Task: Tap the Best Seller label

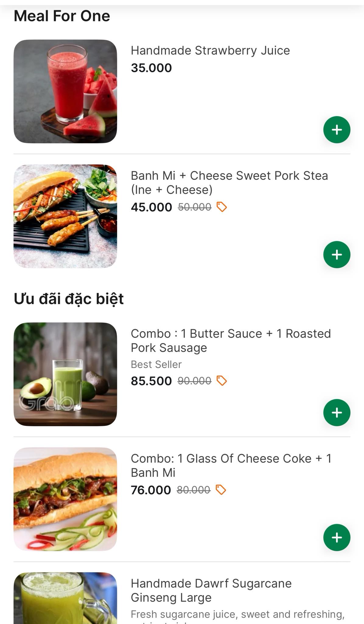Action: pos(156,364)
